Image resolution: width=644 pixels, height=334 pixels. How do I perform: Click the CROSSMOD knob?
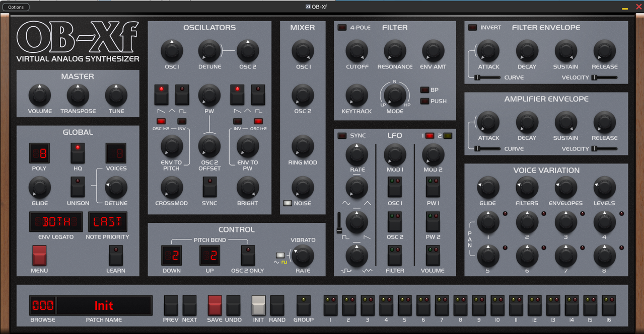(172, 188)
